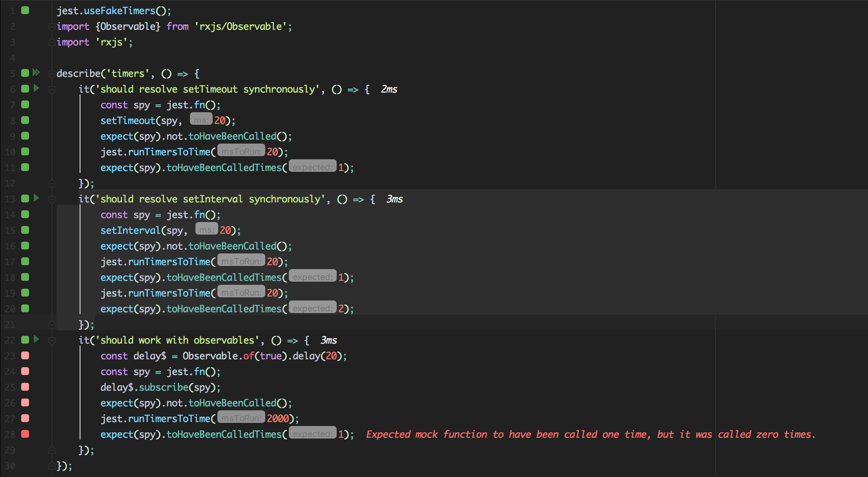This screenshot has width=868, height=477.
Task: Click the value 2000 on line 27
Action: click(x=278, y=419)
